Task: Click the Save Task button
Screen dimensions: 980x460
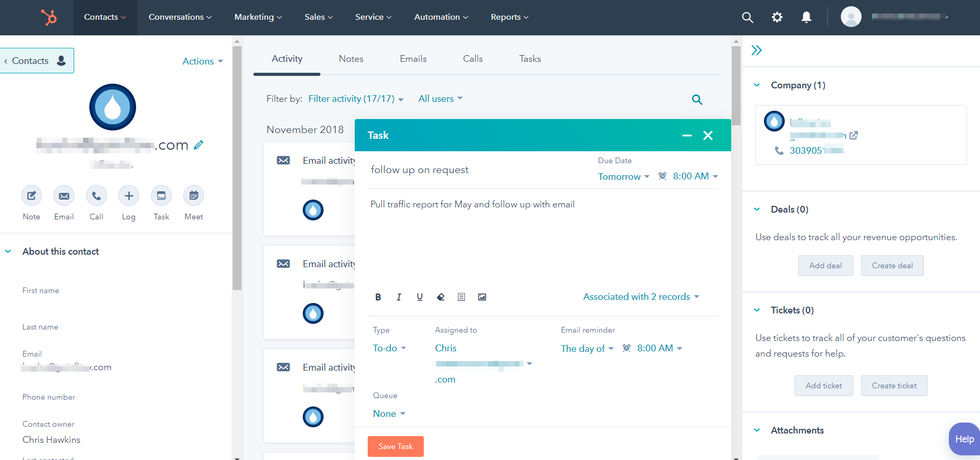Action: pos(395,446)
